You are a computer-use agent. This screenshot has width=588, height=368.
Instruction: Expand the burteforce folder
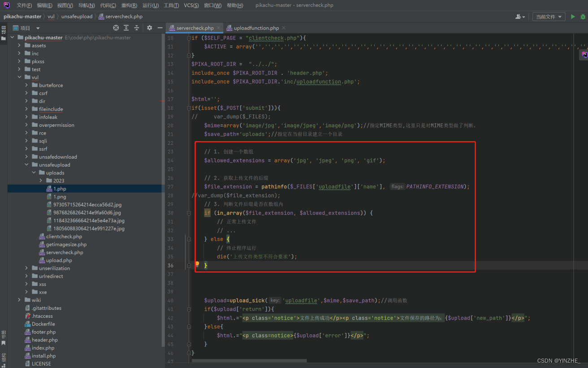click(26, 85)
